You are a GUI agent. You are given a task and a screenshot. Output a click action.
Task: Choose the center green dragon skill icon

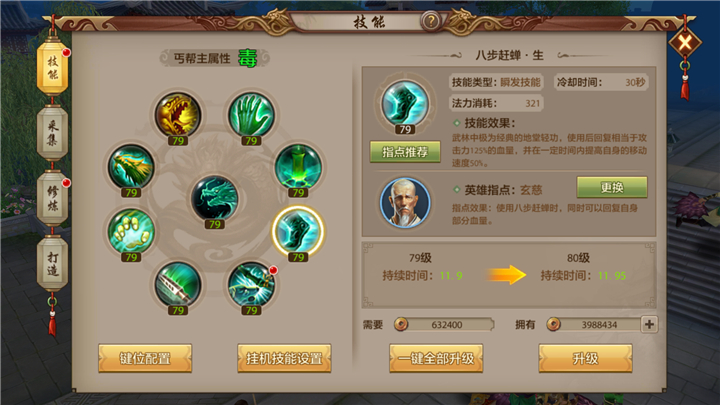(214, 198)
